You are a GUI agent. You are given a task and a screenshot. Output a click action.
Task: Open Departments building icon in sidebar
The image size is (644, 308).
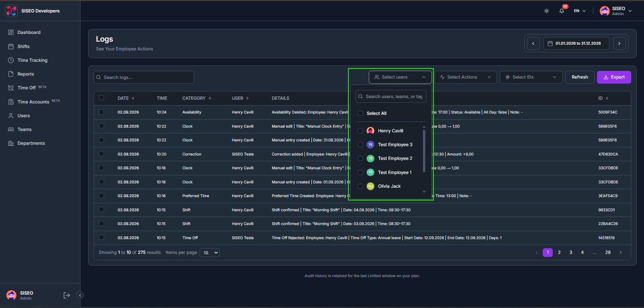pyautogui.click(x=11, y=143)
